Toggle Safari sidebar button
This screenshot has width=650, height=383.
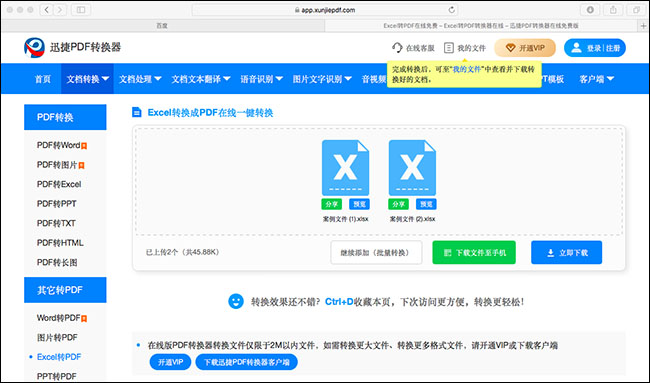click(81, 10)
